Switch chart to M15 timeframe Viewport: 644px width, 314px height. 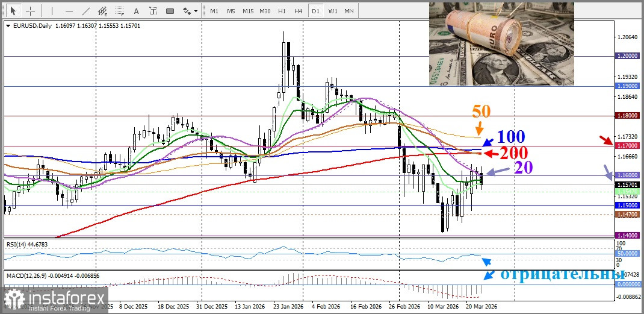click(x=247, y=11)
